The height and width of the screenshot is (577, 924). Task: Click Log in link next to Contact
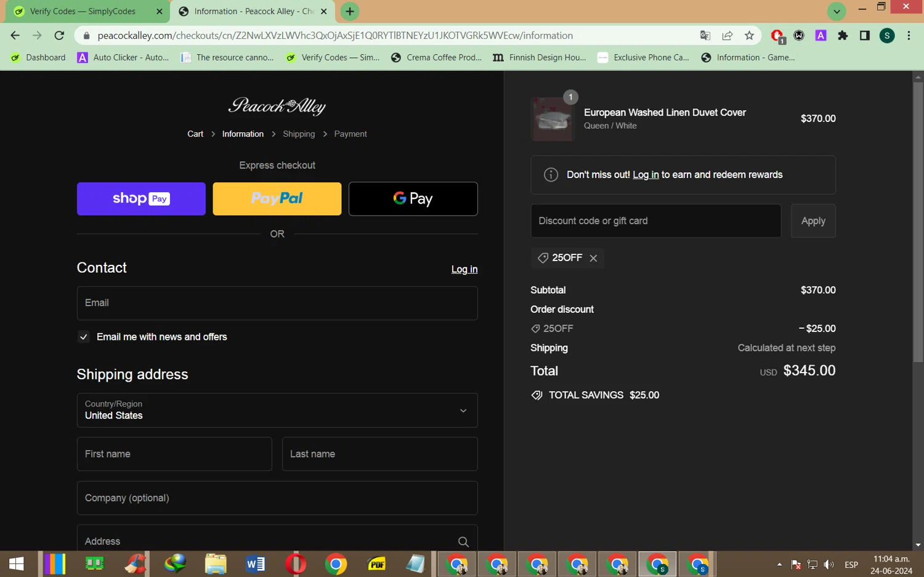pyautogui.click(x=464, y=269)
